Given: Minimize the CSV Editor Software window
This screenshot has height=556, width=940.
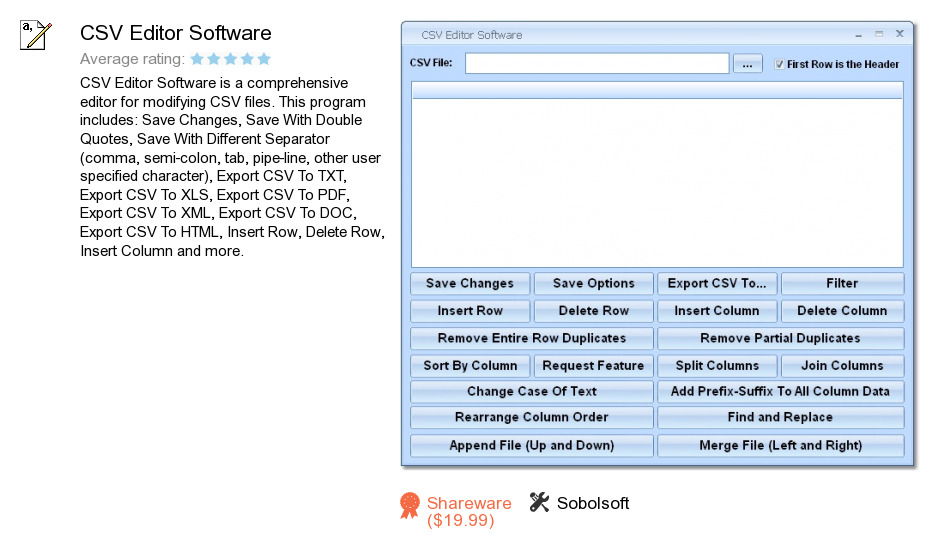Looking at the screenshot, I should [858, 35].
